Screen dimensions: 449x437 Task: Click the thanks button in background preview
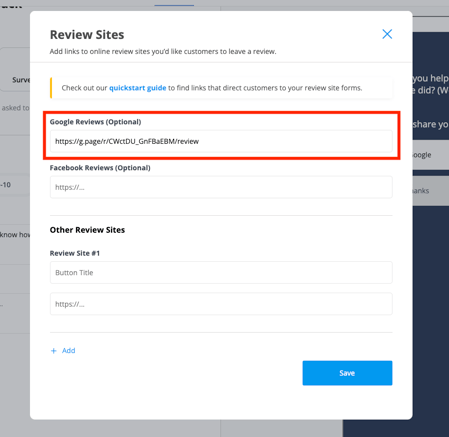(x=431, y=191)
